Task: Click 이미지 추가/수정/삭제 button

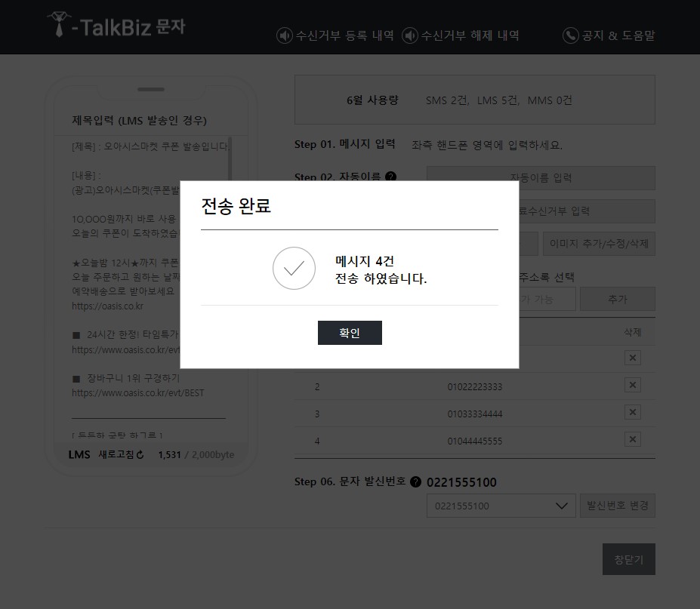Action: (599, 244)
